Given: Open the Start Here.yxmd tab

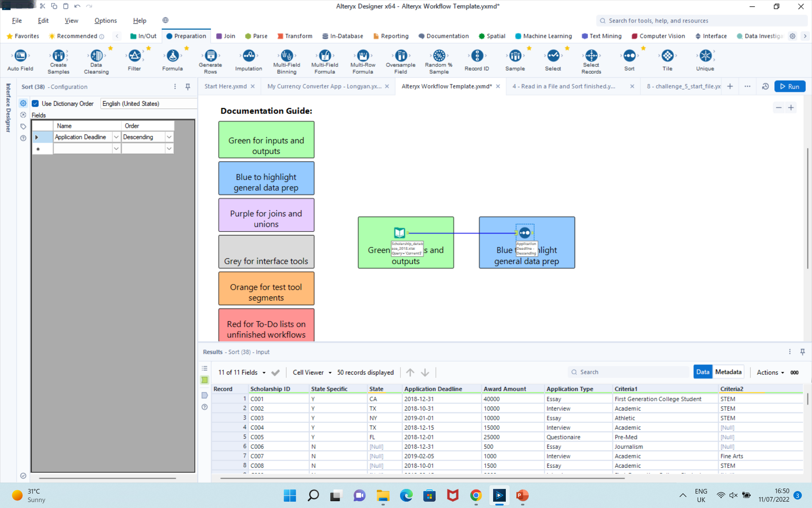Looking at the screenshot, I should pyautogui.click(x=225, y=86).
